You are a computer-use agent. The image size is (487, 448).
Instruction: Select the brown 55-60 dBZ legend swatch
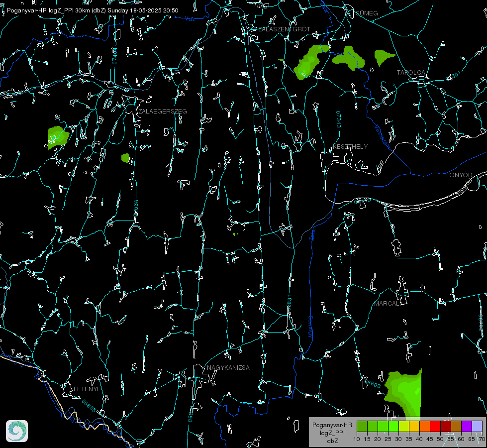456,426
